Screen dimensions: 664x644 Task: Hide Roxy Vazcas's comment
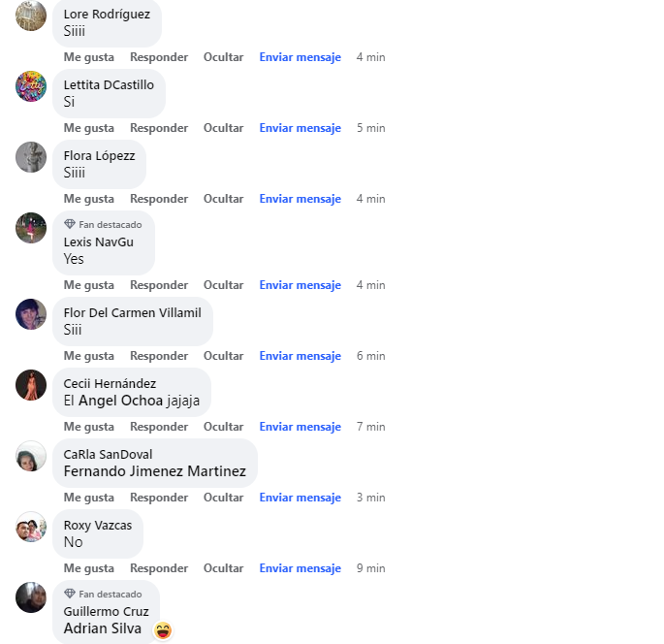click(224, 568)
